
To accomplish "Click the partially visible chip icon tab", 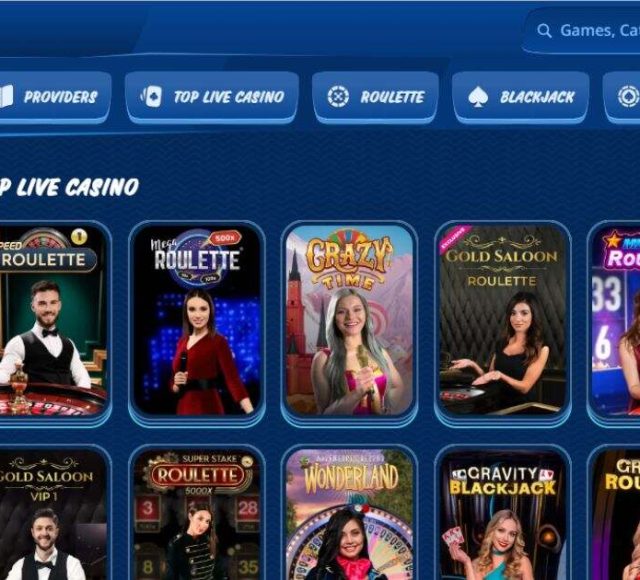I will [622, 98].
